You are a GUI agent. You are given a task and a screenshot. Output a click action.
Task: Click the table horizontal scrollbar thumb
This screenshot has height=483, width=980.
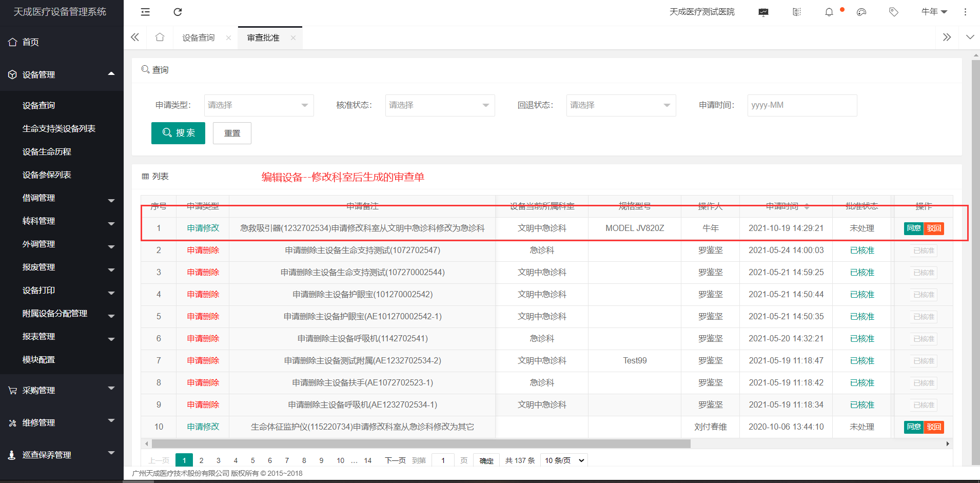pyautogui.click(x=421, y=443)
